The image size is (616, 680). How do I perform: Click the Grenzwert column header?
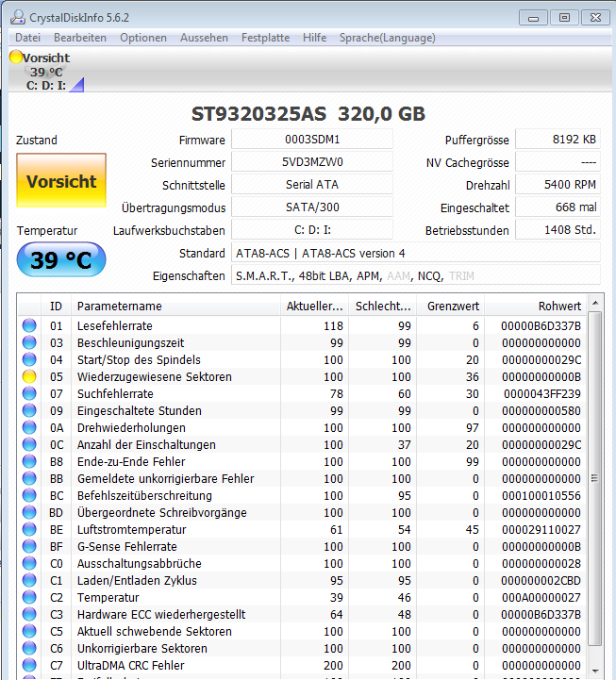click(x=450, y=307)
